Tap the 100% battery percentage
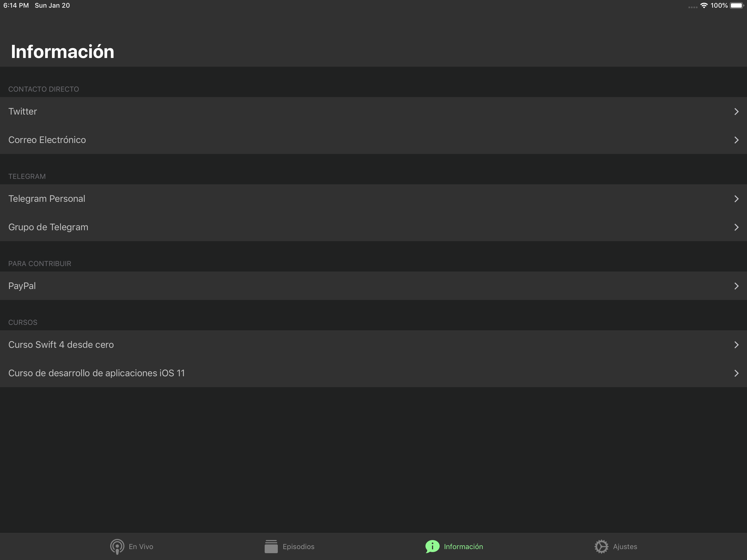 (x=719, y=5)
